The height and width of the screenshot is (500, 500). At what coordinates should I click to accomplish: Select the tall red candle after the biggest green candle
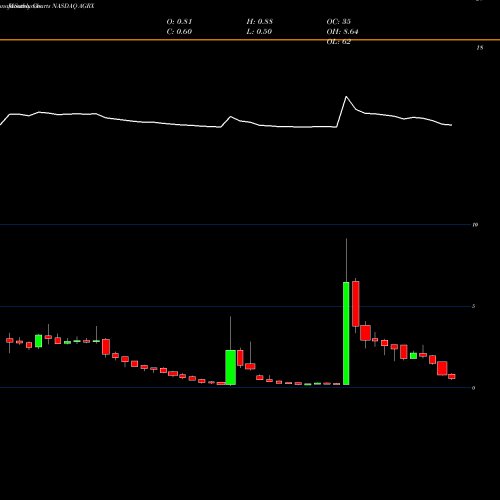pos(356,304)
